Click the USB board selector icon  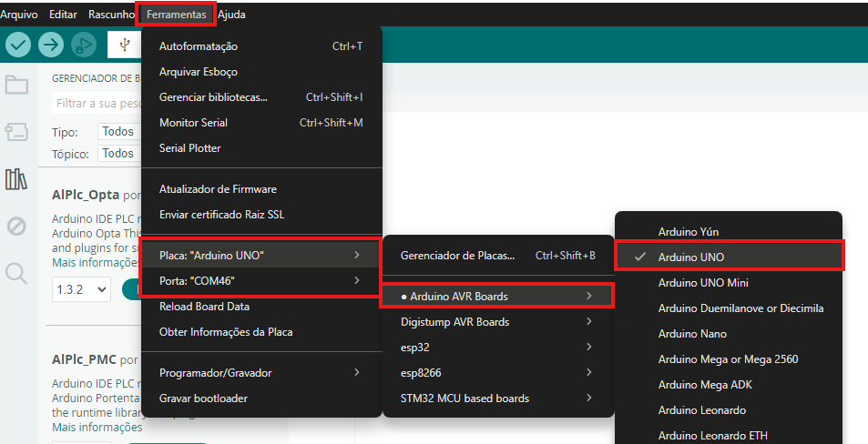125,45
